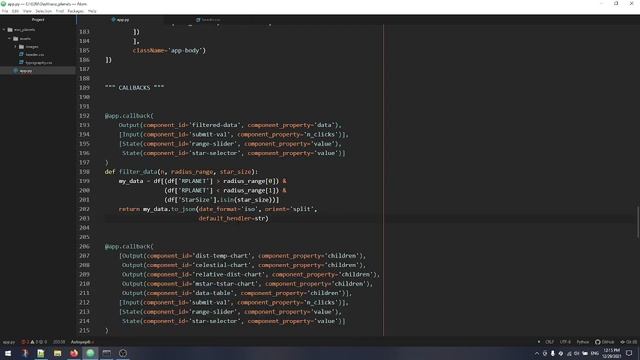
Task: Click the typography.css file type icon
Action: 22,62
